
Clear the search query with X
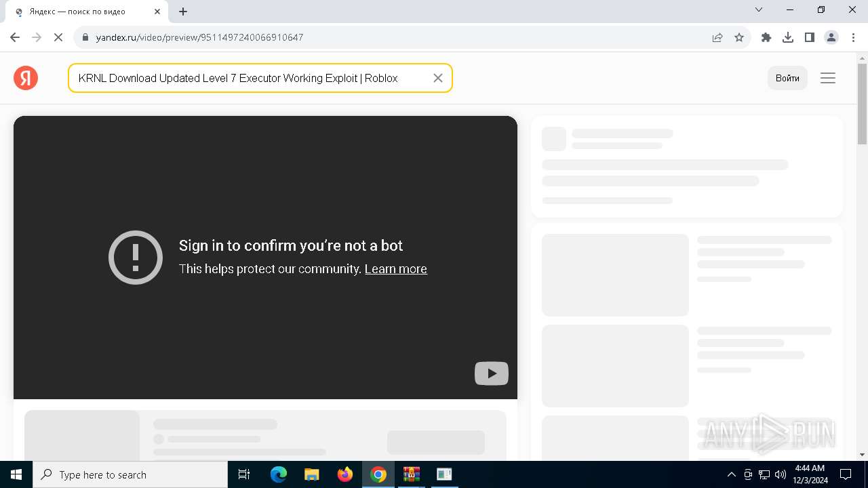coord(438,78)
